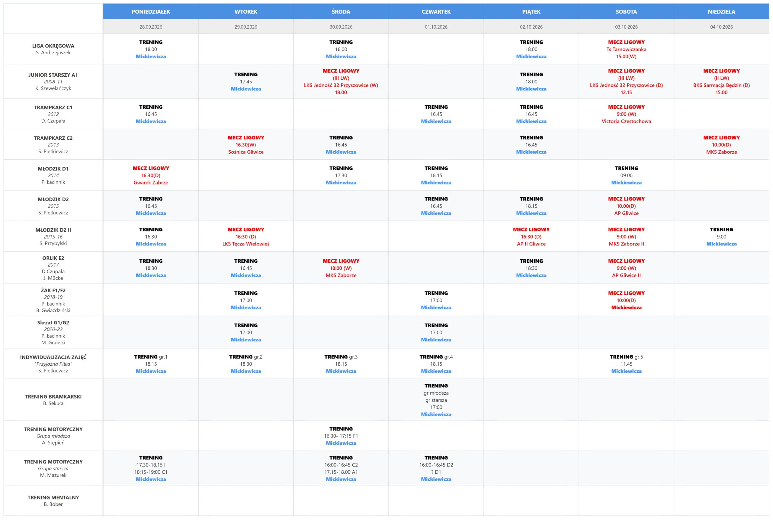Open the 16:30- 17:15 F1 motor training cell
Viewport: 773px width, 532px height.
click(341, 436)
